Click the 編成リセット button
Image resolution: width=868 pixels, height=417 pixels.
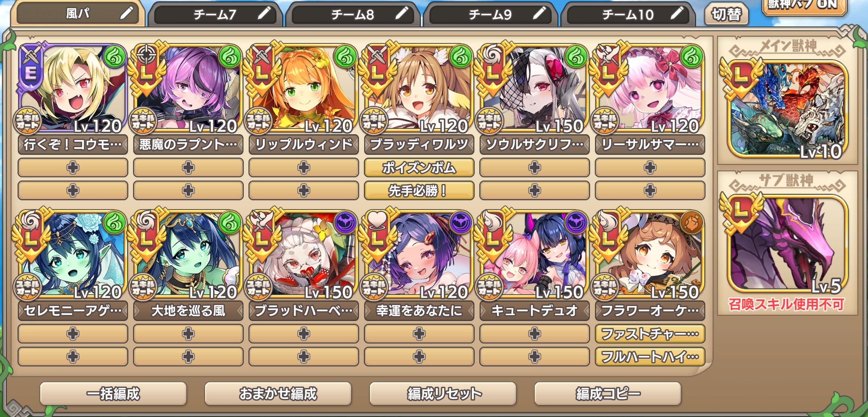click(x=443, y=394)
